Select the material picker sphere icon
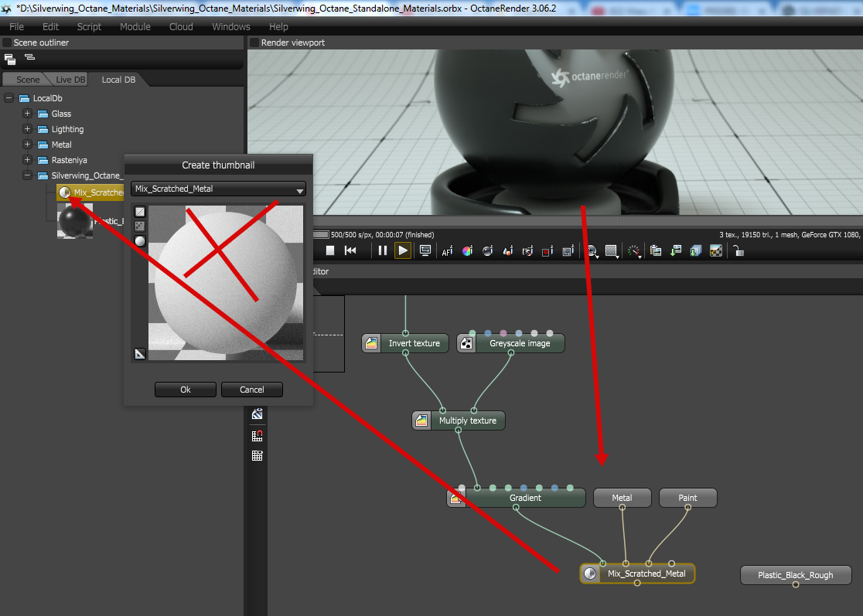The width and height of the screenshot is (863, 616). (488, 250)
